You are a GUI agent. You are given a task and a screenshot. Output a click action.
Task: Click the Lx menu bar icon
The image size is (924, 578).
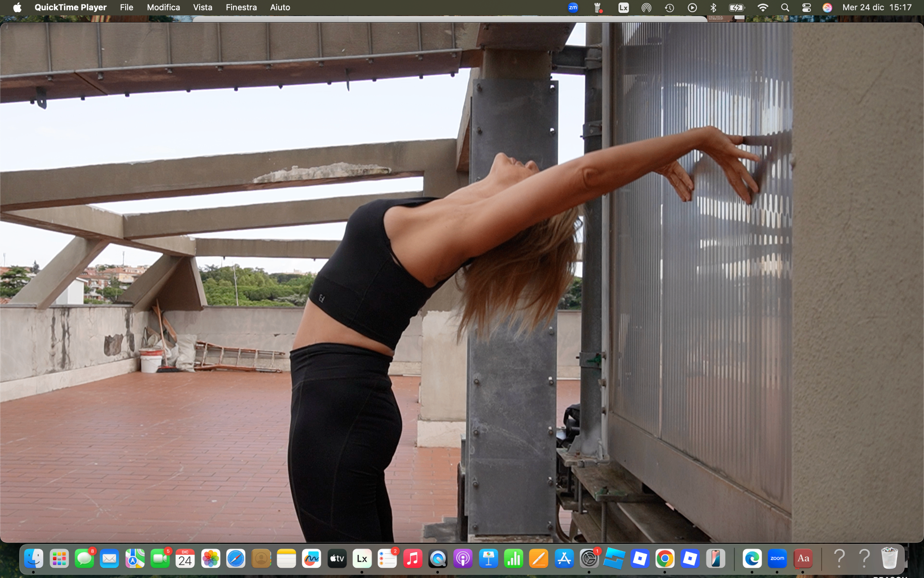(x=623, y=7)
